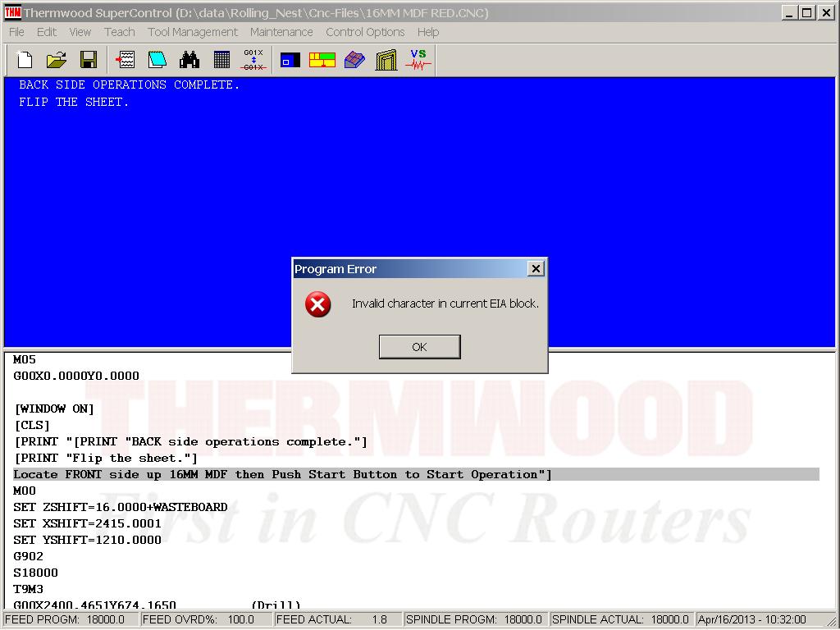Click the grid table icon
Screen dimensions: 840x630
click(221, 60)
